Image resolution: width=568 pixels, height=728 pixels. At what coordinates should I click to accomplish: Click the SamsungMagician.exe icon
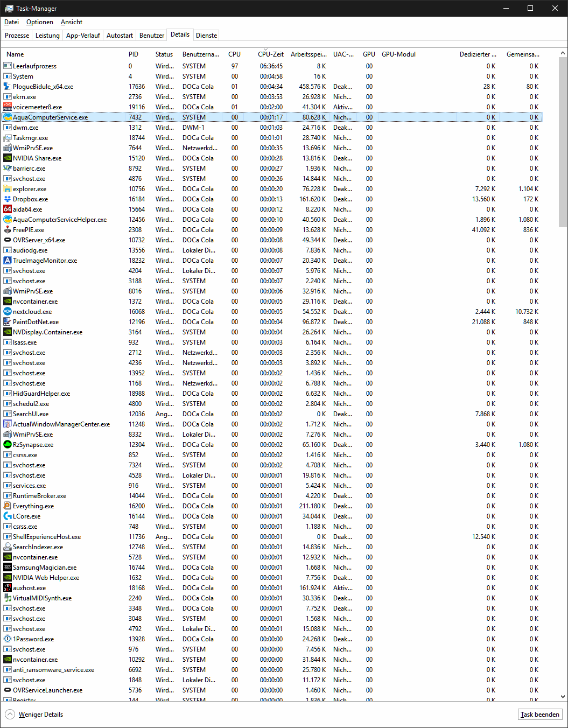point(8,568)
